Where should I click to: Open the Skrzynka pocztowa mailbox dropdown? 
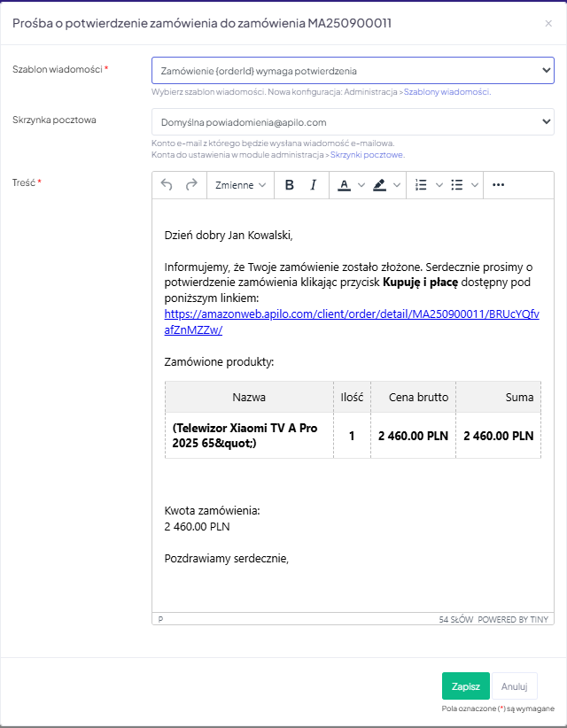tap(353, 122)
